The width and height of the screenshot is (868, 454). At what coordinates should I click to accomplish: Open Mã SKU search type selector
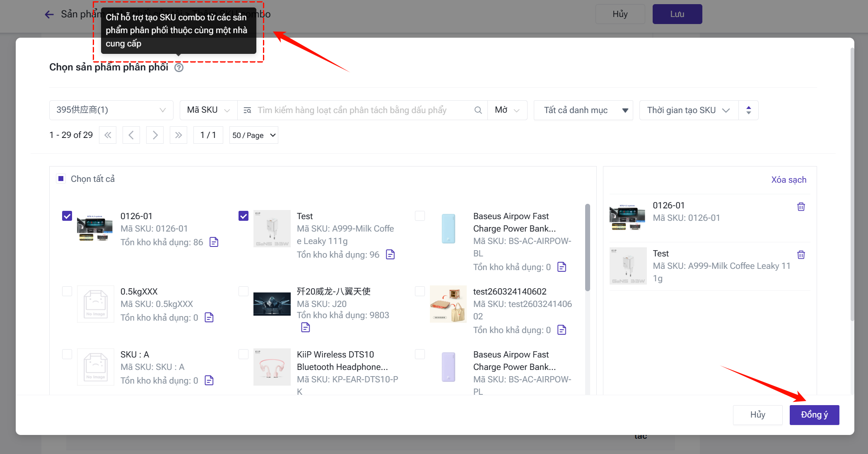tap(208, 110)
